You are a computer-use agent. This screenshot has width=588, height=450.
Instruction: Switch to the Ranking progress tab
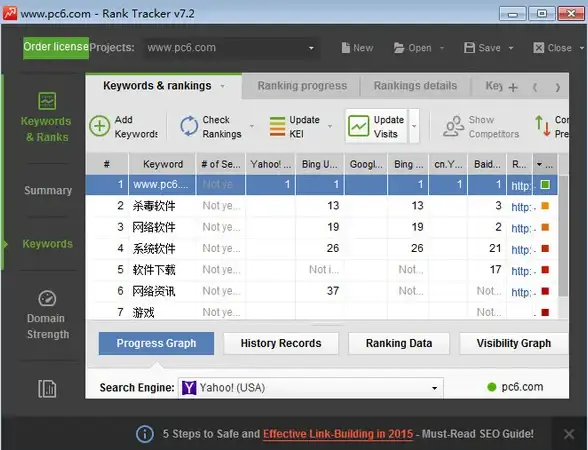point(302,86)
